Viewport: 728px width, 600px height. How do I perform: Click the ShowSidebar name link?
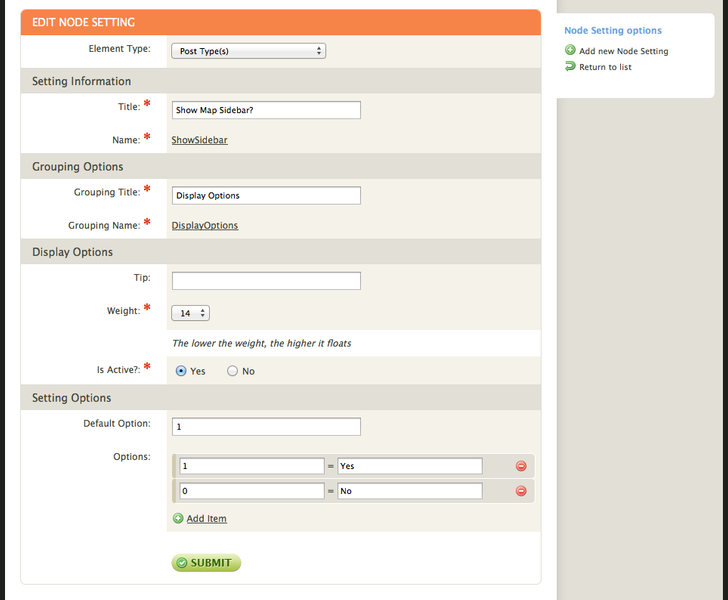click(199, 140)
